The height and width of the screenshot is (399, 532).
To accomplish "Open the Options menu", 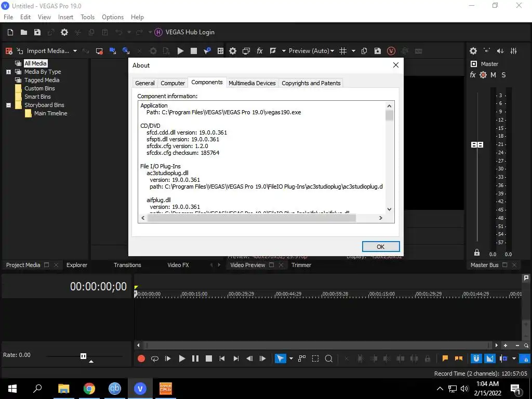I will click(x=113, y=17).
